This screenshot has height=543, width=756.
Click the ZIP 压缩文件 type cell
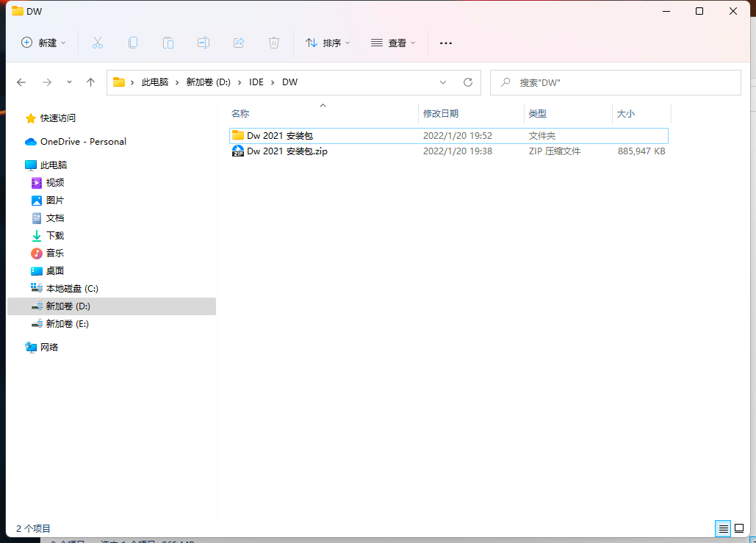[x=555, y=151]
